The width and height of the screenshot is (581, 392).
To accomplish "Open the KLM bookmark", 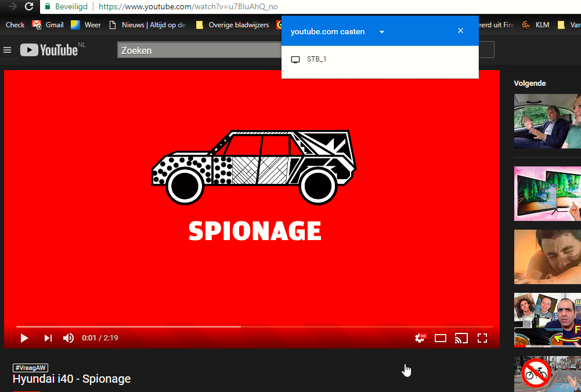I will click(535, 25).
